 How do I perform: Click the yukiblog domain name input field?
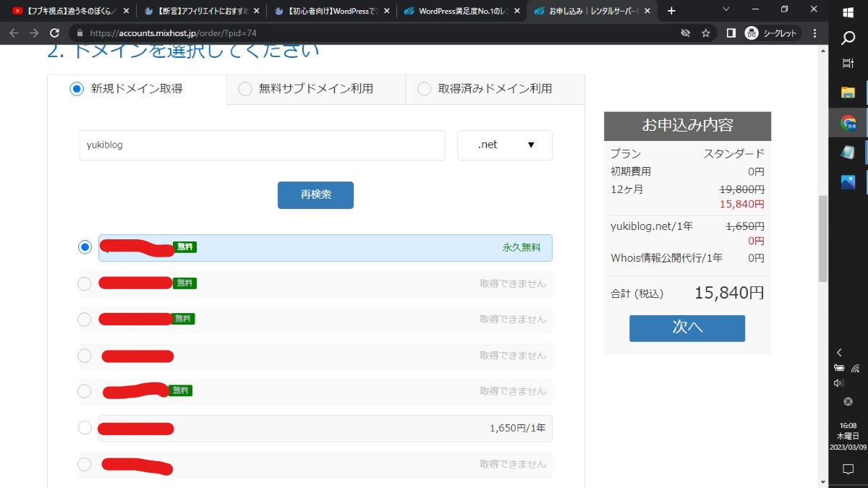coord(262,145)
